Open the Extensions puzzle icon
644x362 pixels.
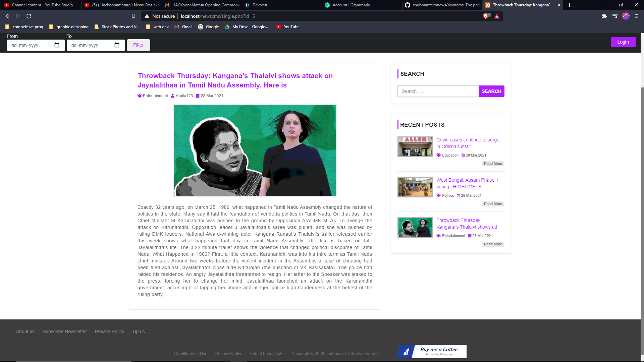point(604,16)
